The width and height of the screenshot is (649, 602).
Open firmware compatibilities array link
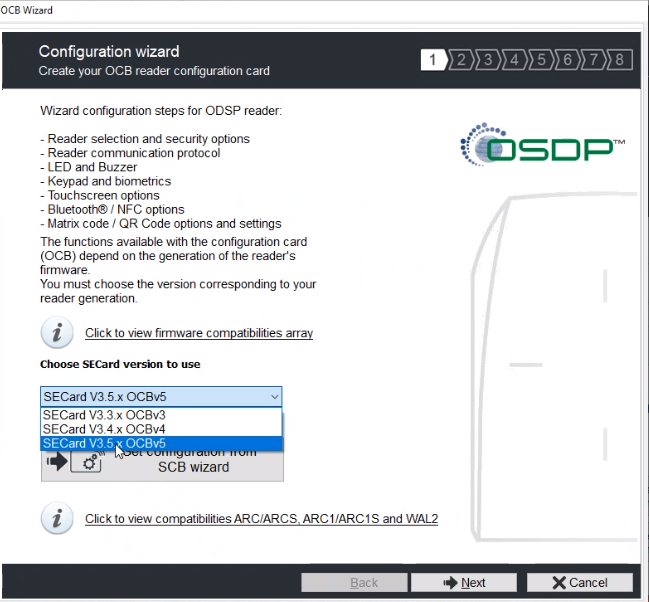point(198,333)
